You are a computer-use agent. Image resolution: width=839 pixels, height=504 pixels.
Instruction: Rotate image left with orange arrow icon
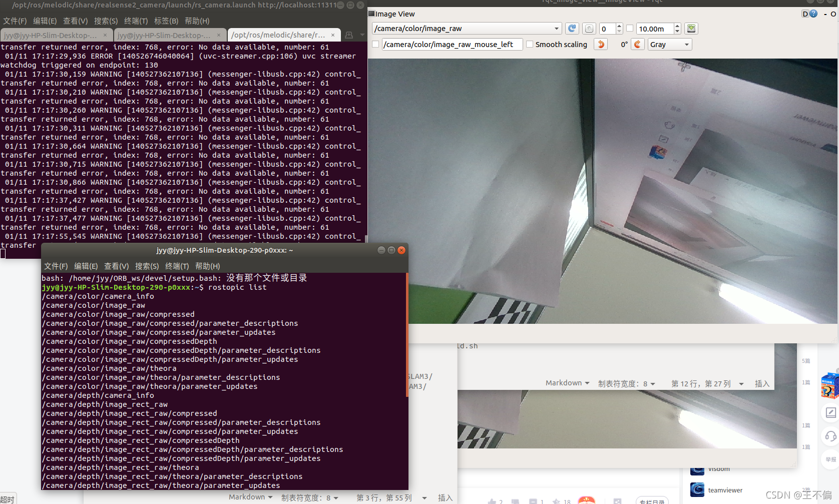click(601, 45)
